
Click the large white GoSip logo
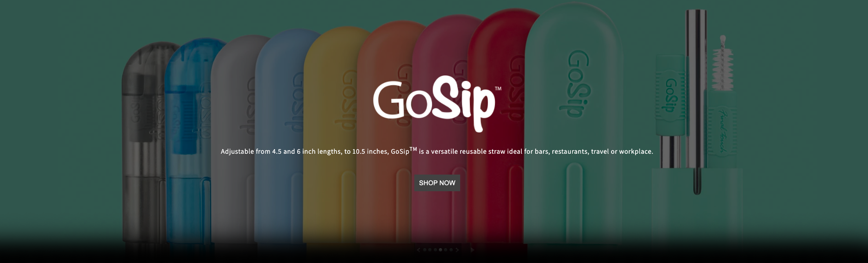437,103
